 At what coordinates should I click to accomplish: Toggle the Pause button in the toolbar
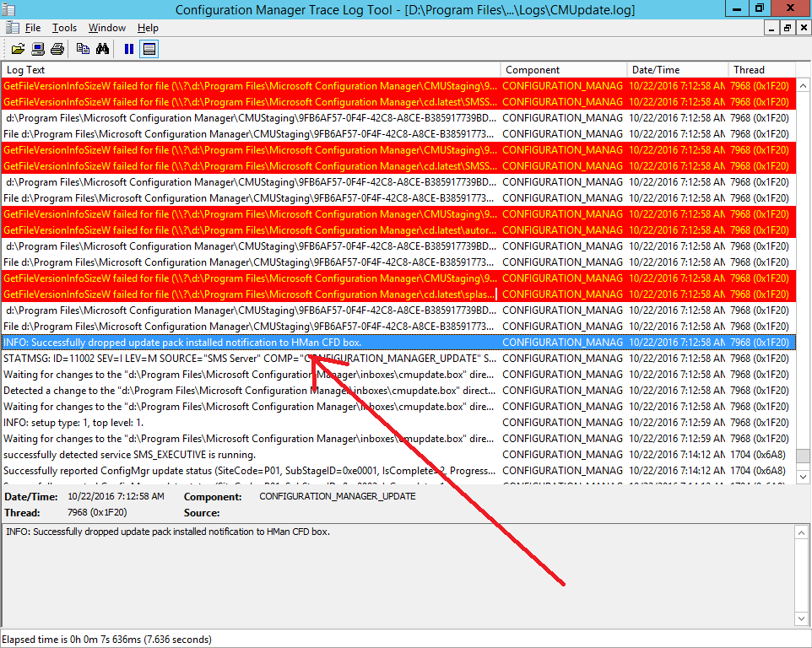129,49
